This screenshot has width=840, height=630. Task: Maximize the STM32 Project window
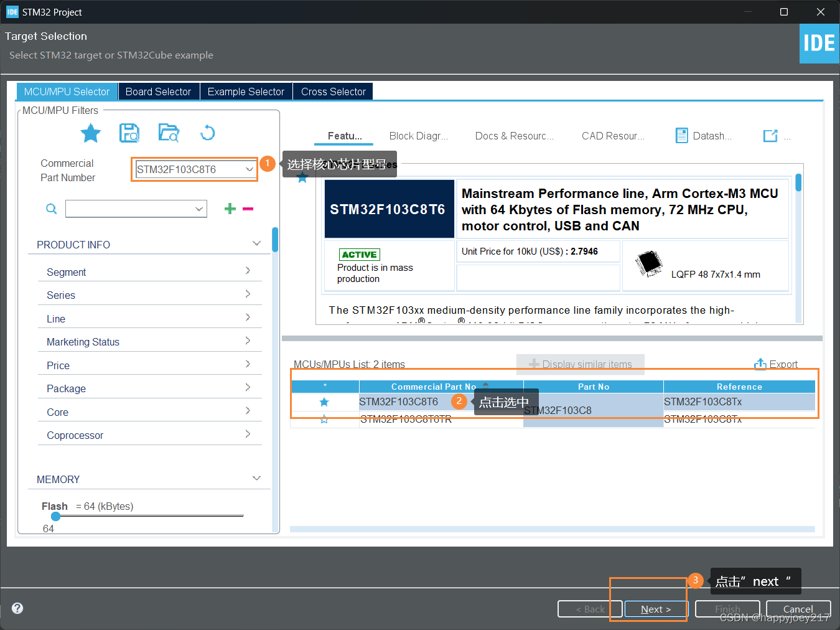(784, 12)
